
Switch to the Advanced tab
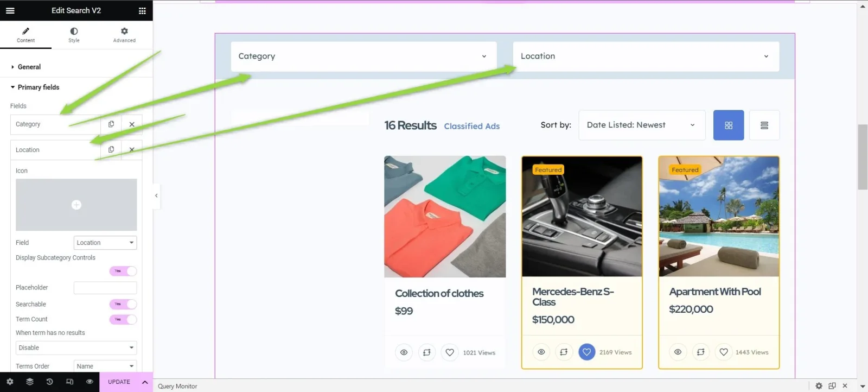click(x=124, y=35)
